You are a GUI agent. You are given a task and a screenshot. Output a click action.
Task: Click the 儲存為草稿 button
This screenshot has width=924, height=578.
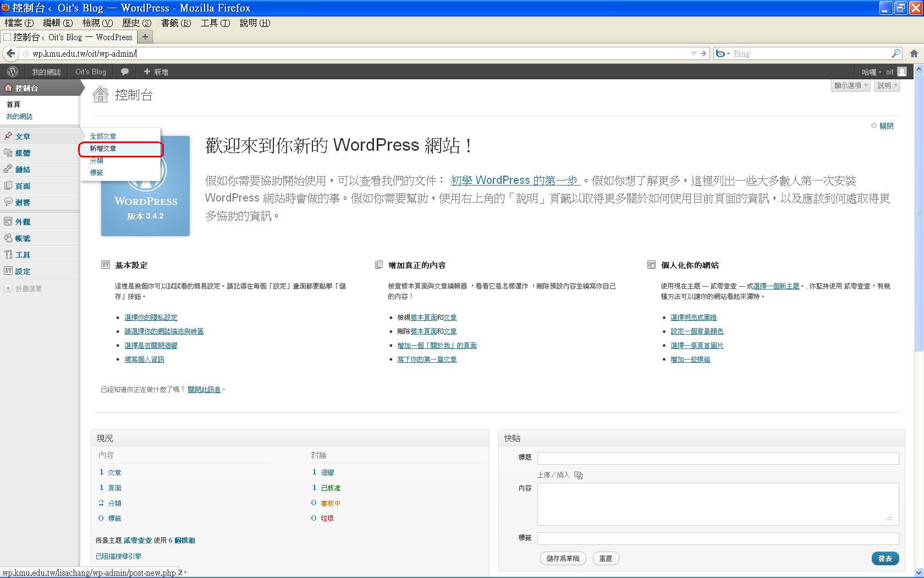coord(563,558)
